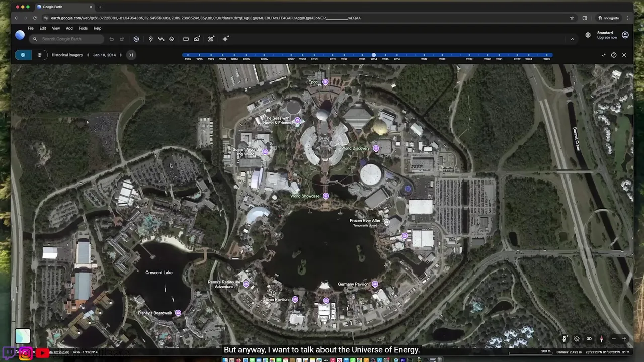
Task: Close the historical imagery bar
Action: tap(624, 55)
